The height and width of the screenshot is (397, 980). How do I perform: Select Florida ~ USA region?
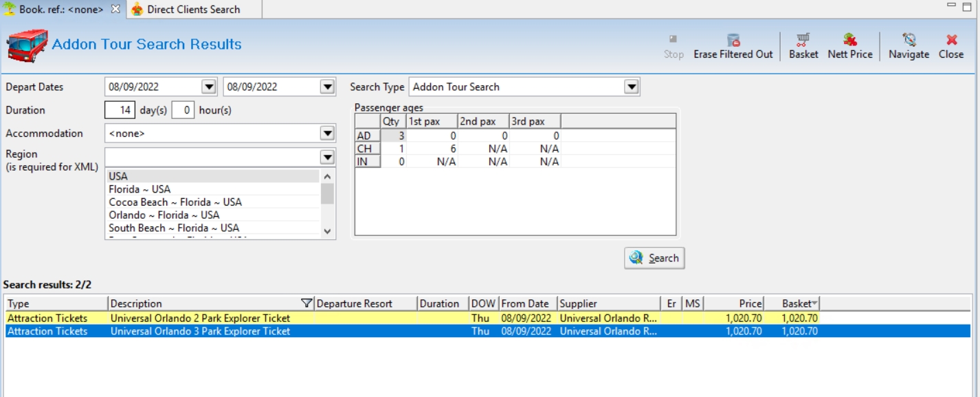(x=213, y=189)
